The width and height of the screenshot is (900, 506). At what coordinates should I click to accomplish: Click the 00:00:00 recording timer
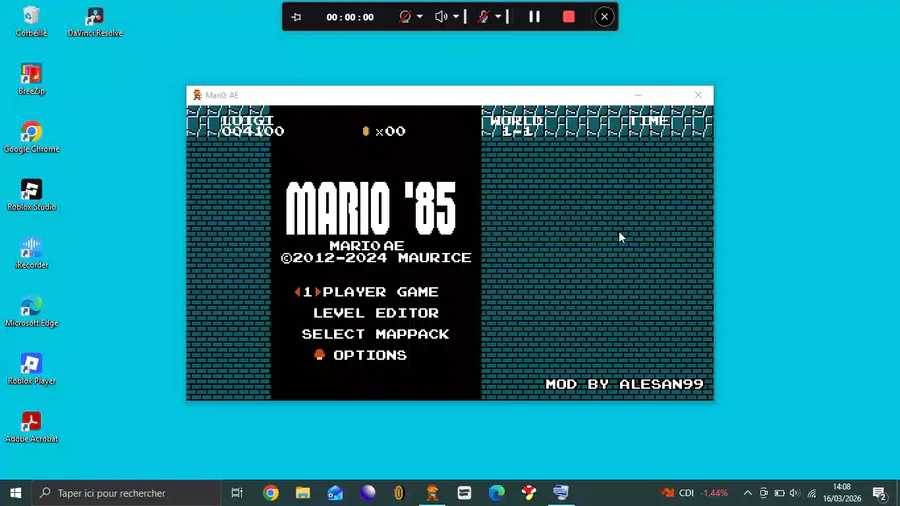(350, 17)
